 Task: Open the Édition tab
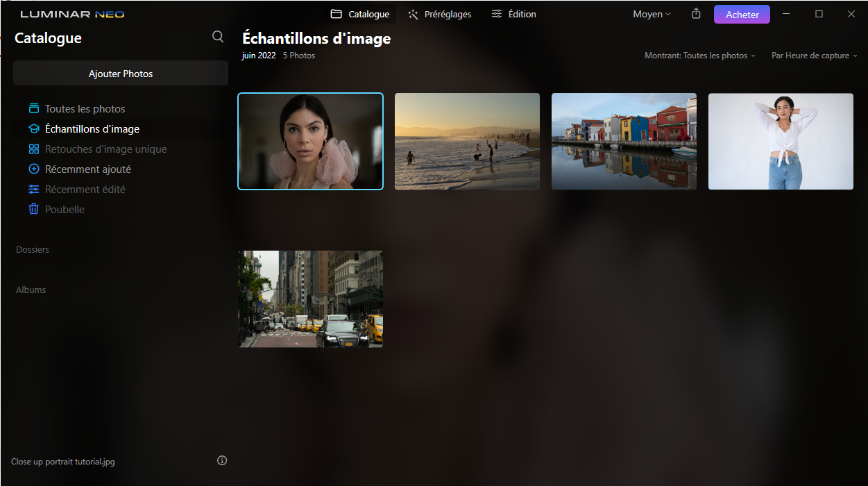(x=513, y=14)
